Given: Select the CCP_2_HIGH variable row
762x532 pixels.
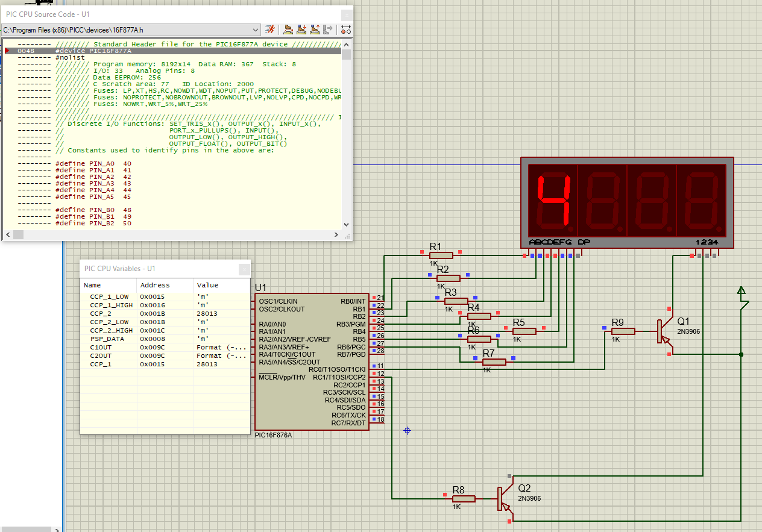Looking at the screenshot, I should (x=165, y=330).
